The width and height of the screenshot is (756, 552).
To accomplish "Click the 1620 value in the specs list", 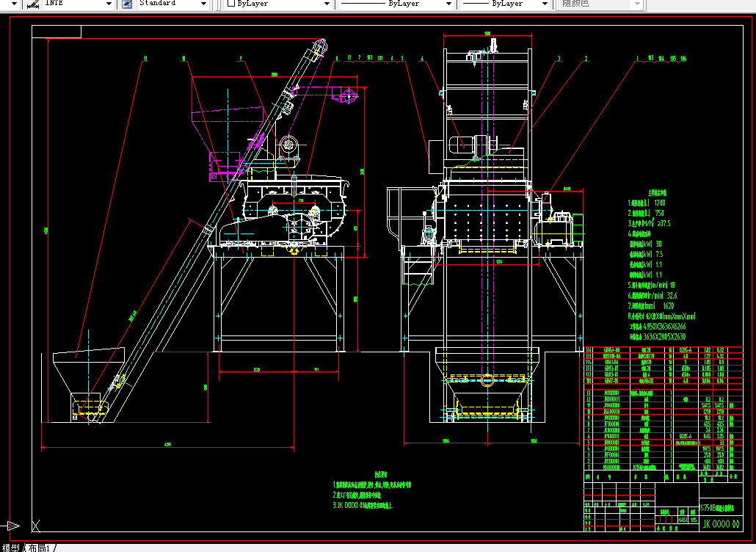I will coord(668,306).
